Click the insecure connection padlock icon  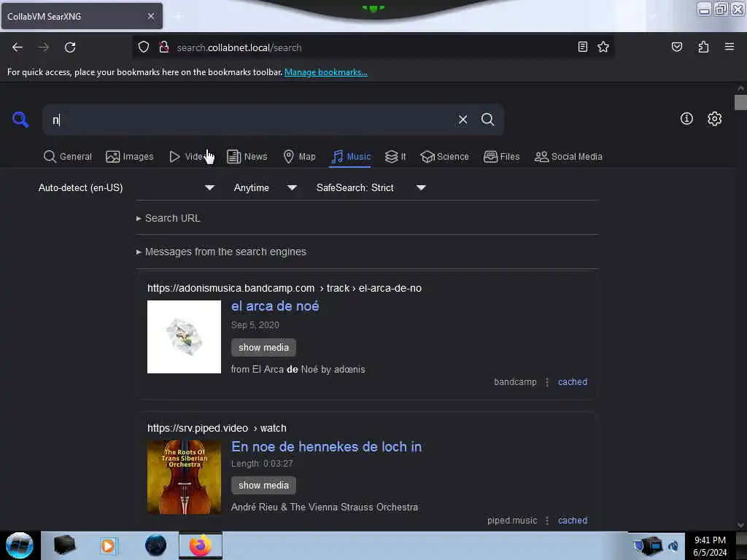pos(164,47)
